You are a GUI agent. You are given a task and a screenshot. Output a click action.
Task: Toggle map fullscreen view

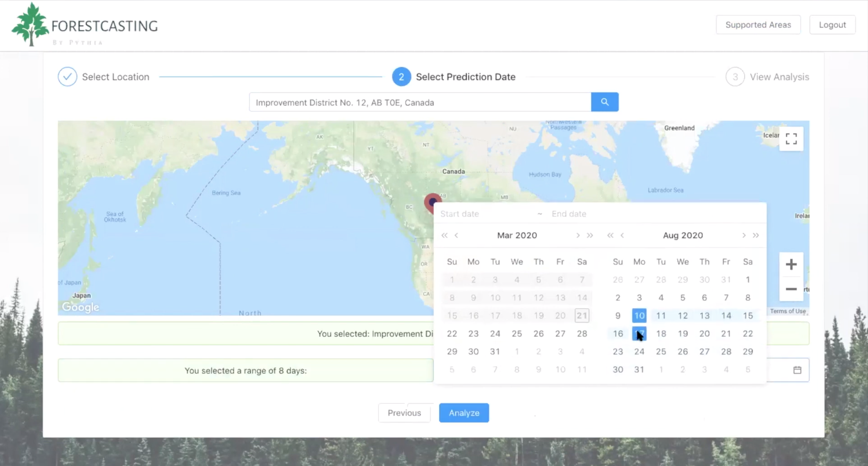791,139
